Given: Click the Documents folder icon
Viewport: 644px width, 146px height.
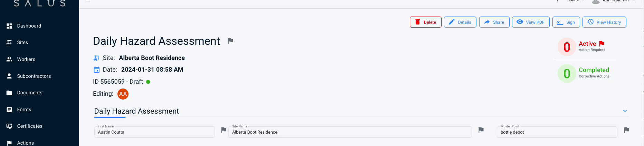Looking at the screenshot, I should (9, 93).
